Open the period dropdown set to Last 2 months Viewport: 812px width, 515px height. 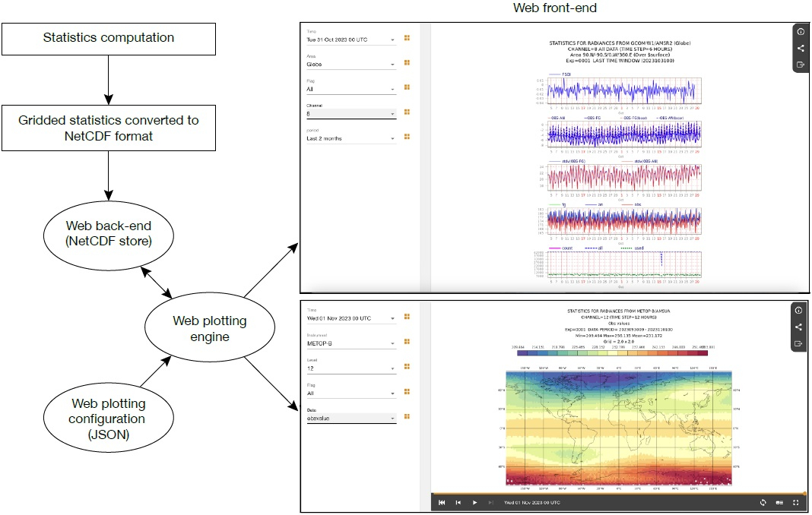tap(350, 138)
